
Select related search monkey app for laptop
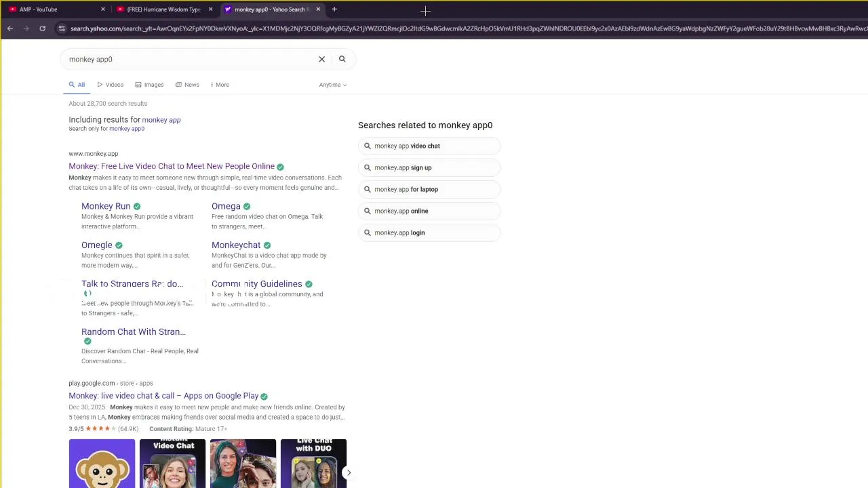tap(429, 189)
